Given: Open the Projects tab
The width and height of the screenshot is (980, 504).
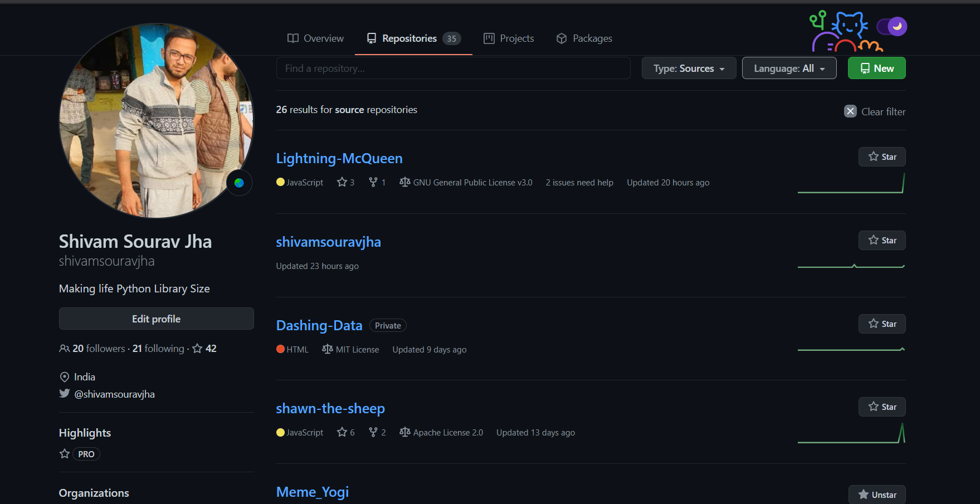Looking at the screenshot, I should [x=509, y=38].
